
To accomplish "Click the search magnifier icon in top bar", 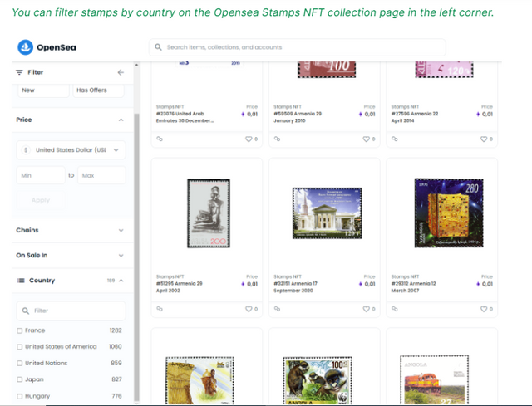I will pyautogui.click(x=158, y=47).
